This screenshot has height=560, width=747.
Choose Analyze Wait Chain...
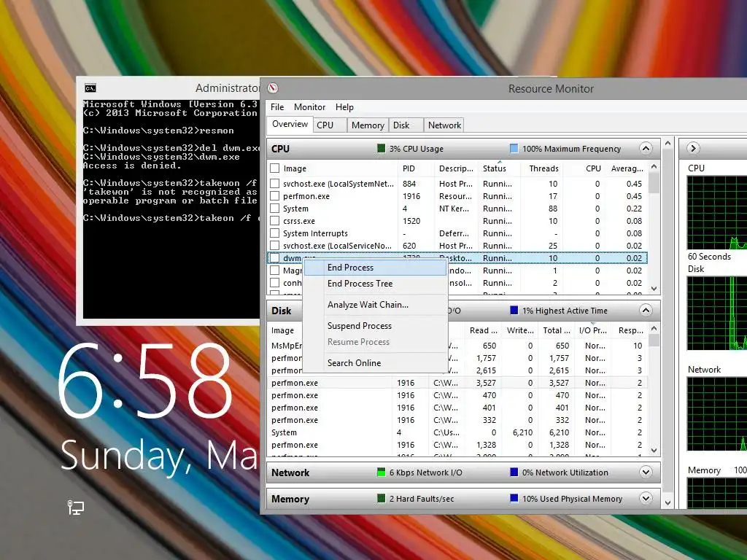[x=375, y=305]
